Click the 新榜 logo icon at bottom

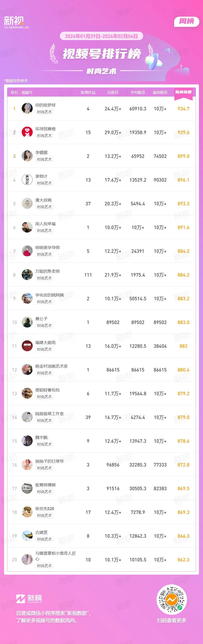21,599
